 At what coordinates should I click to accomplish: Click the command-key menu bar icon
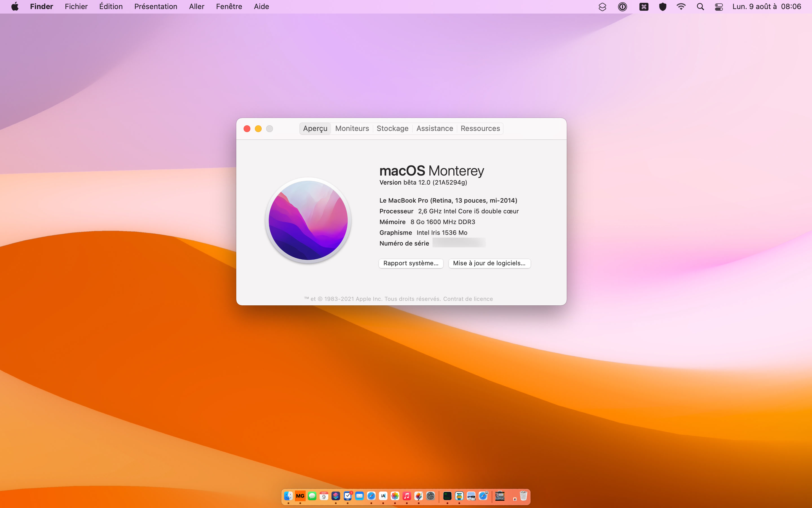(x=644, y=7)
